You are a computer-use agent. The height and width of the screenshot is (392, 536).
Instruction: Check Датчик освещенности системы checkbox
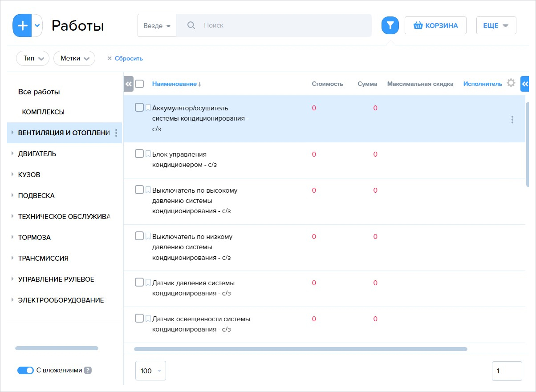tap(139, 318)
